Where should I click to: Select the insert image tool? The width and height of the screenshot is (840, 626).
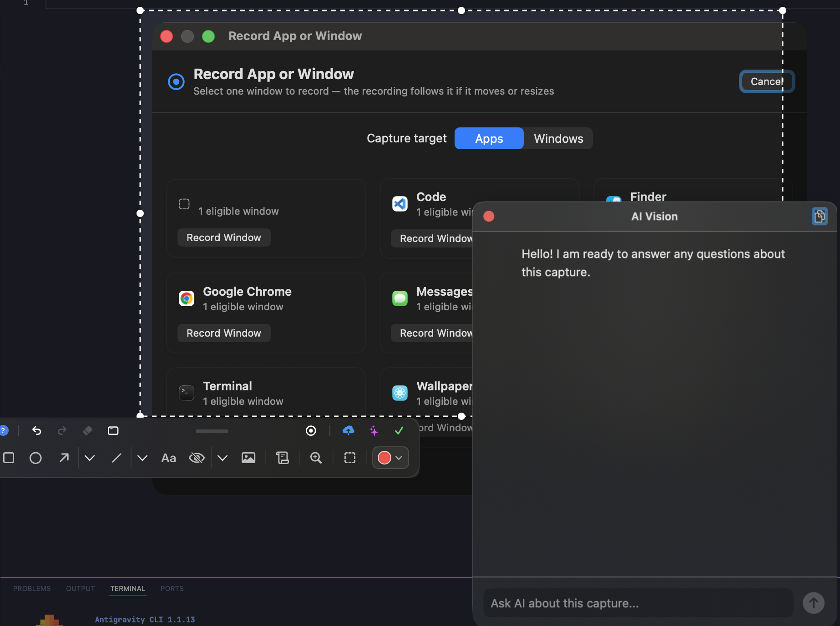(x=248, y=458)
